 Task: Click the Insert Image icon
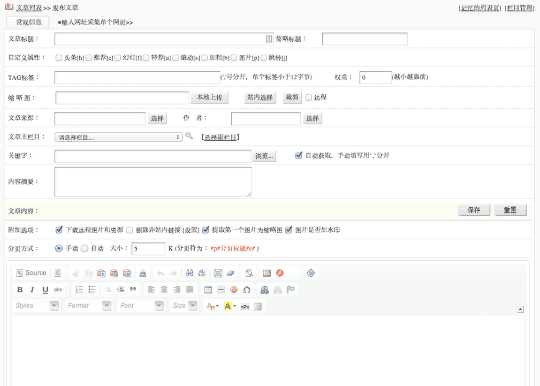(267, 273)
